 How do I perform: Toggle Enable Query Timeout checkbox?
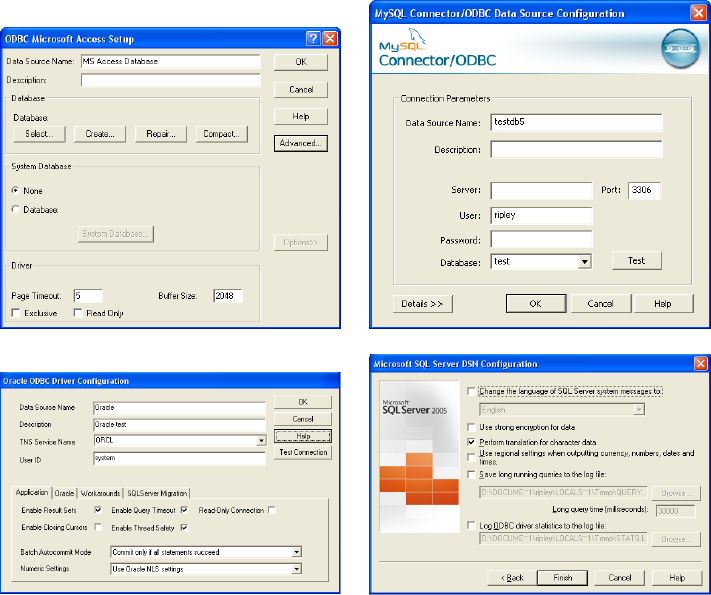[x=184, y=510]
